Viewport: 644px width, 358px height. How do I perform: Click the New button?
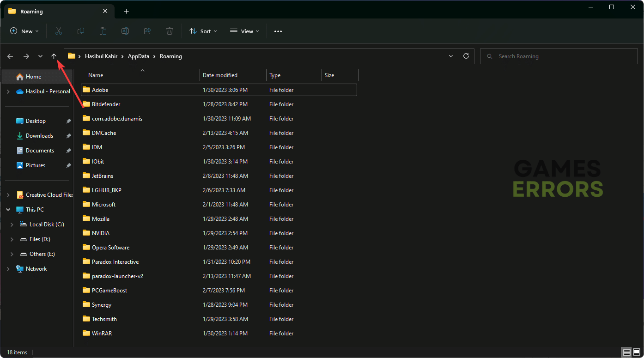[24, 31]
